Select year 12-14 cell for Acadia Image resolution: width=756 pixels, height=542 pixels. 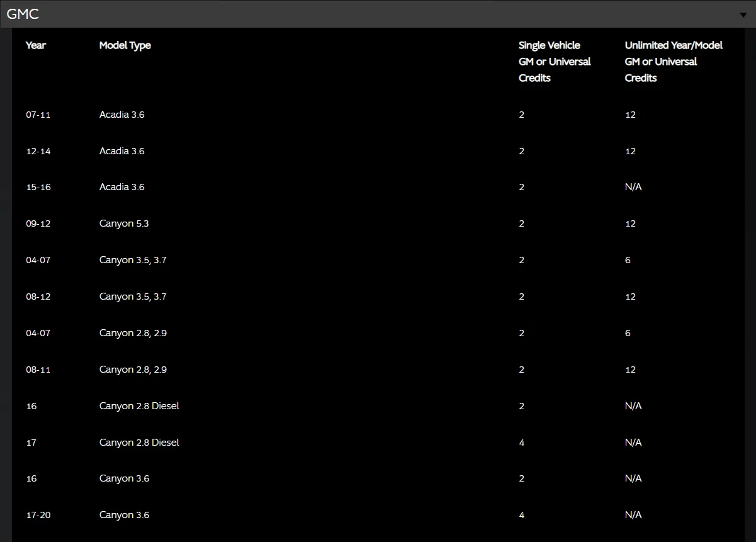pos(38,152)
